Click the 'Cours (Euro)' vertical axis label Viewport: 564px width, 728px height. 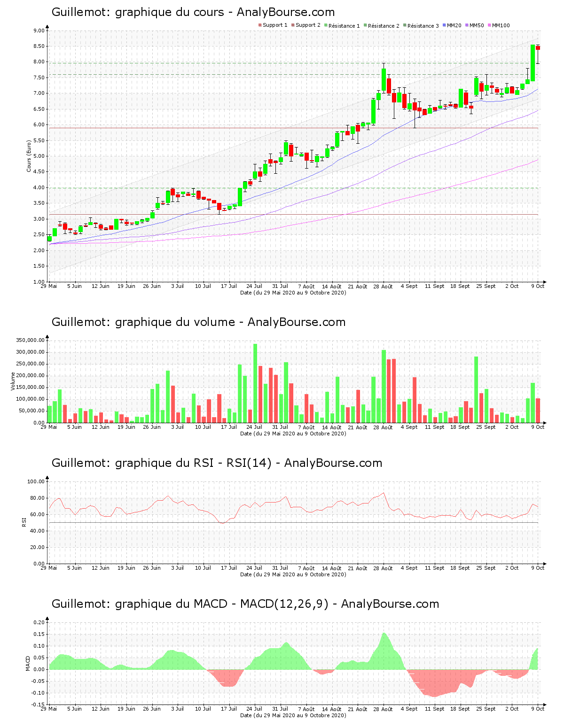click(x=29, y=156)
